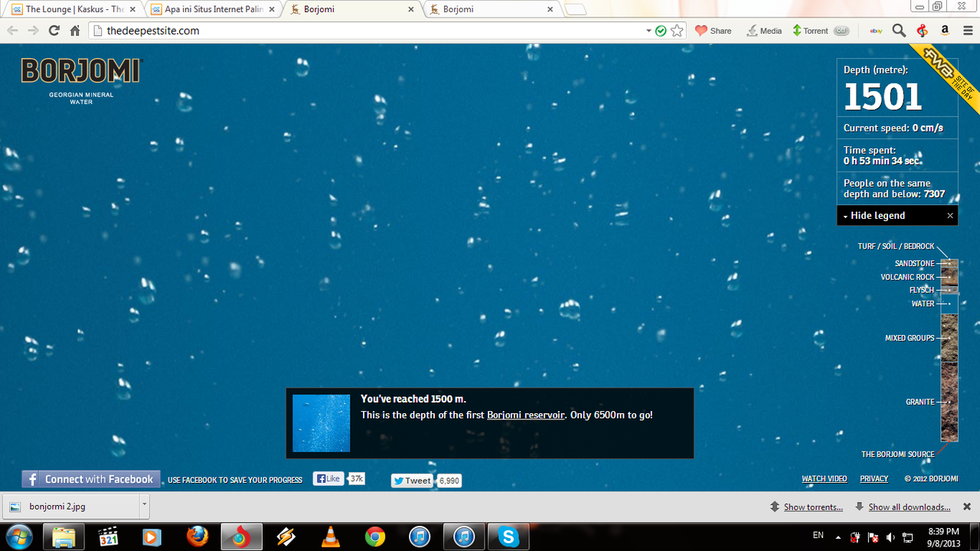Click Turf / Soil / Bedrock legend label
Image resolution: width=980 pixels, height=551 pixels.
click(x=896, y=246)
